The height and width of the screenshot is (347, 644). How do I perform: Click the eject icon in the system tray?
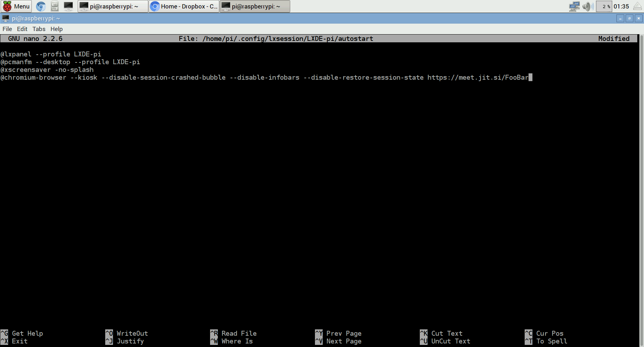(638, 6)
